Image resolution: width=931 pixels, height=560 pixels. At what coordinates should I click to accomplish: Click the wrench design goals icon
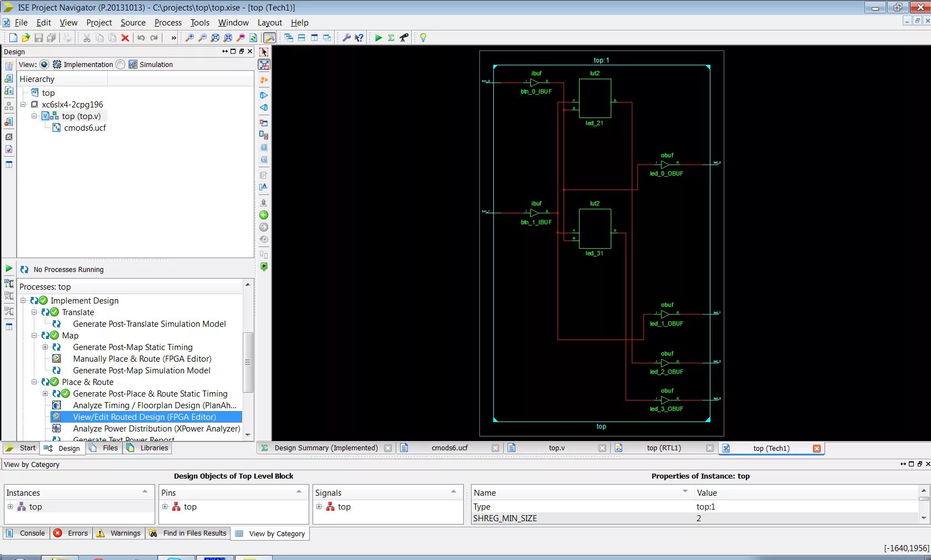(x=346, y=38)
